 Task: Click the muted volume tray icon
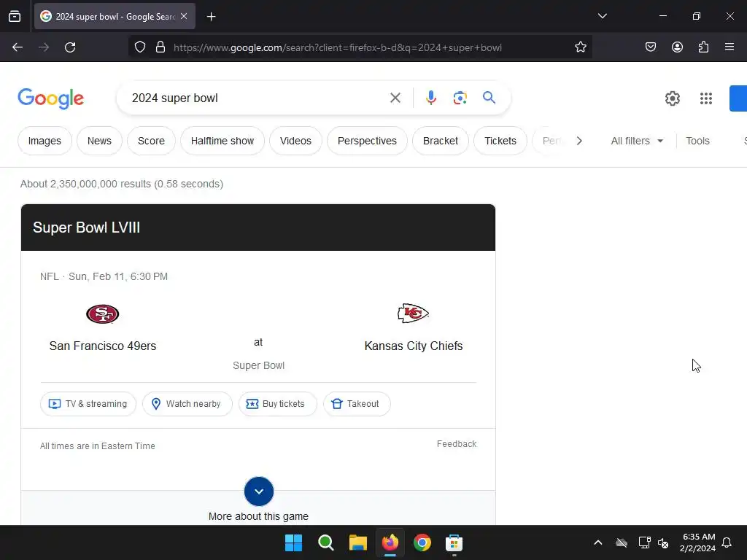[x=662, y=542]
